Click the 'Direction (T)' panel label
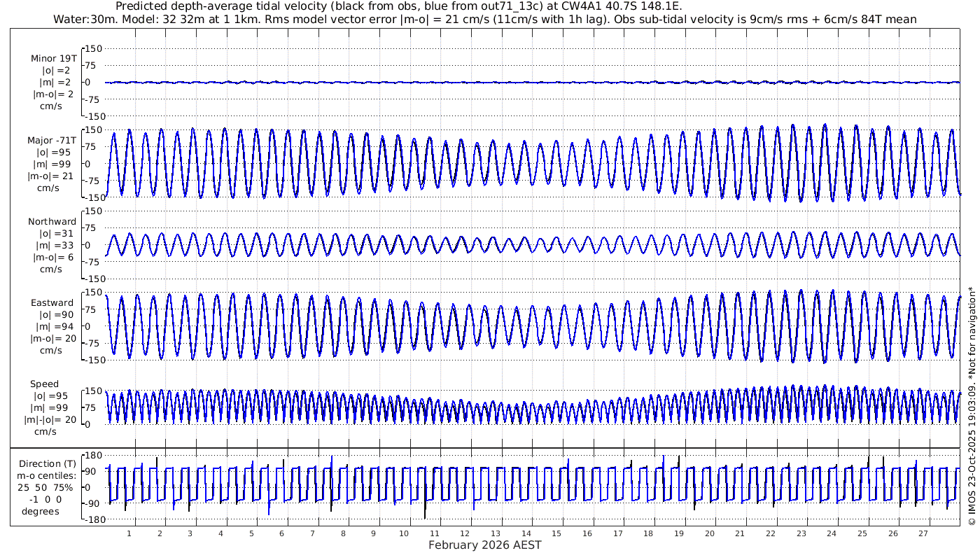Screen dimensions: 980x560 48,464
